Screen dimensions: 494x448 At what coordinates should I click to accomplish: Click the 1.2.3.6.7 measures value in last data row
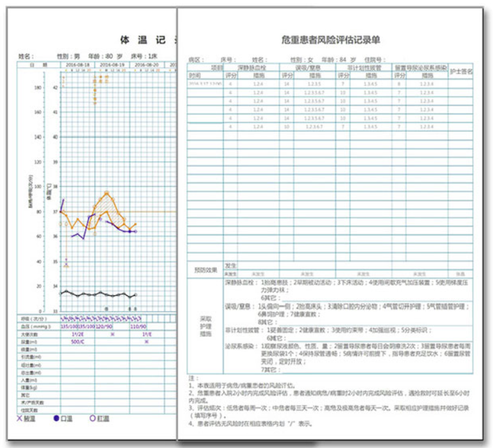coord(314,126)
